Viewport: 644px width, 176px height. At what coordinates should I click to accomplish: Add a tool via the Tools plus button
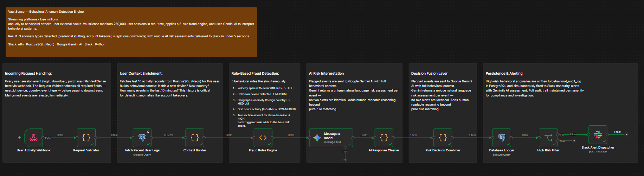click(x=345, y=160)
